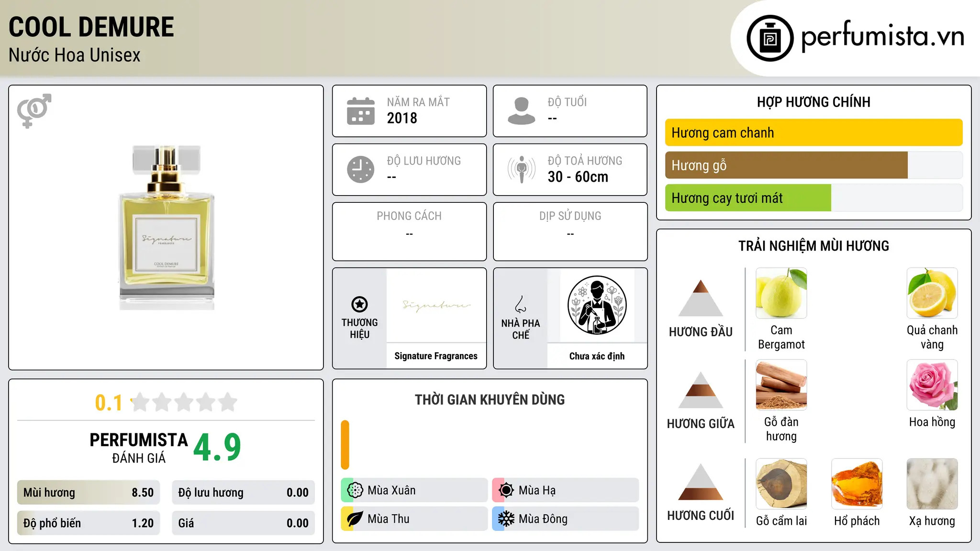980x551 pixels.
Task: Click the Phong cách style card
Action: 410,231
